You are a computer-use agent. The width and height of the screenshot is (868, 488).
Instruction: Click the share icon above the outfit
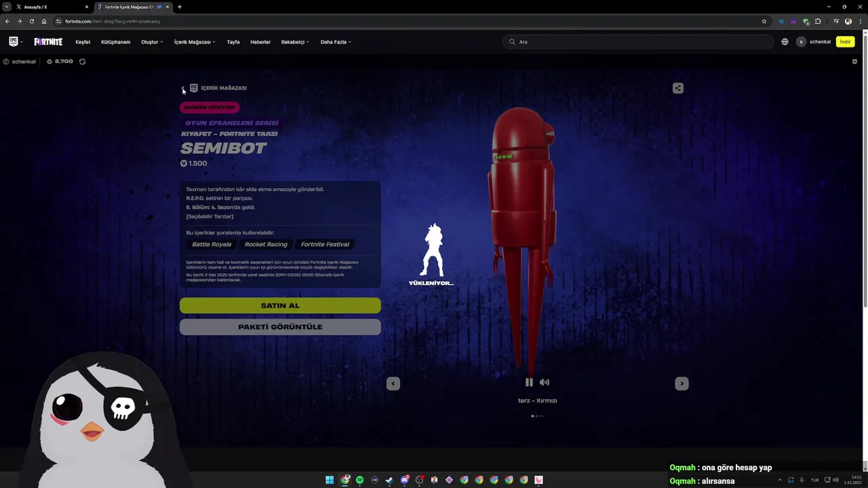pos(678,88)
